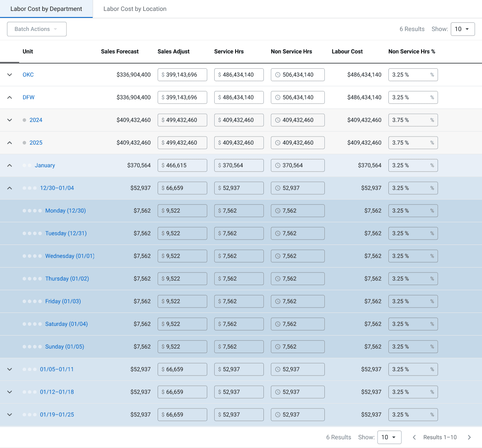Open the top Show results-per-page dropdown

(463, 29)
